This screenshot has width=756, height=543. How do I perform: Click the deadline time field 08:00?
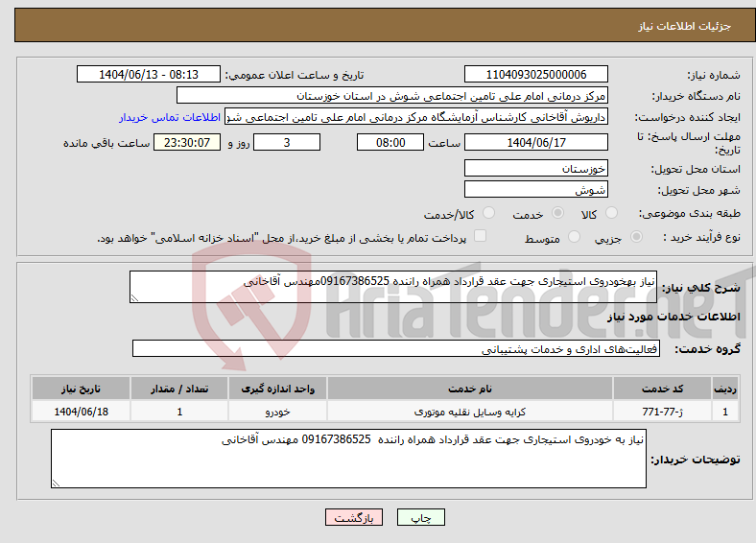coord(390,142)
